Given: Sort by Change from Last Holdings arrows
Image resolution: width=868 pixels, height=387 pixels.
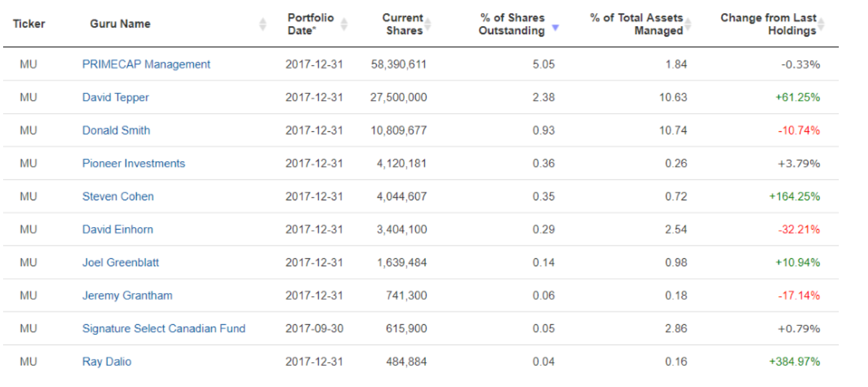Looking at the screenshot, I should pyautogui.click(x=821, y=24).
